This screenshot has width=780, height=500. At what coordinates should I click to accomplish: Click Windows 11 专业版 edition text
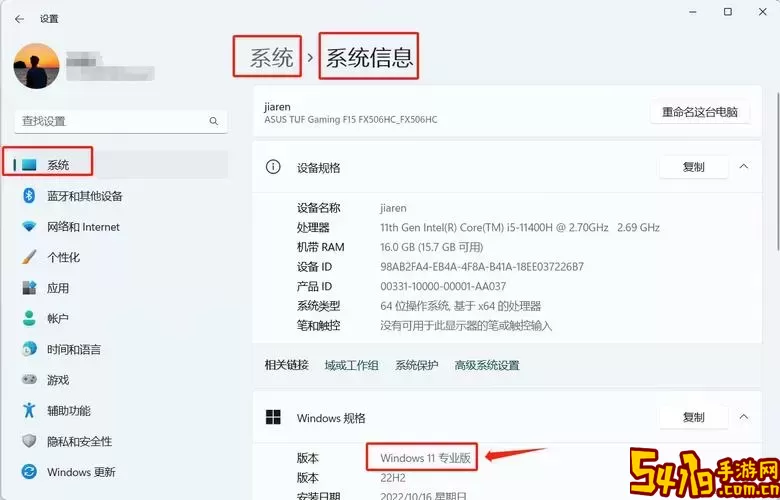(425, 458)
